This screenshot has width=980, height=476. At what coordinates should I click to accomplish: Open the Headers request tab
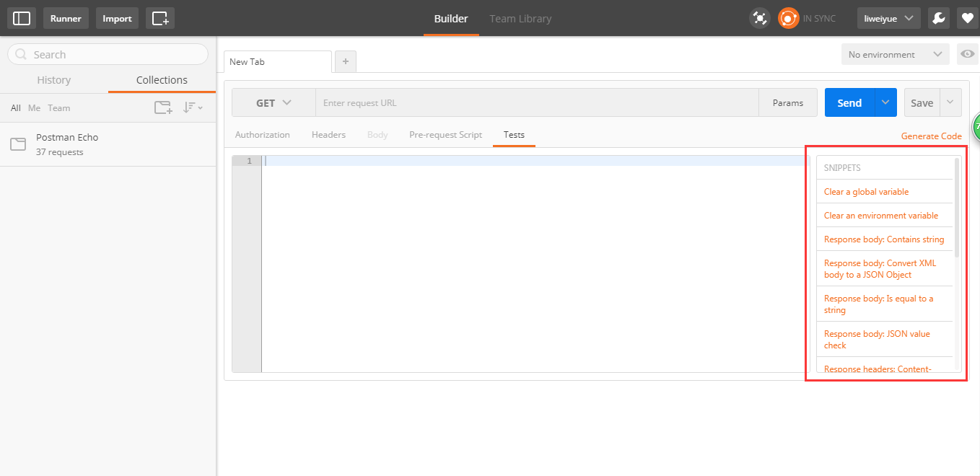328,135
